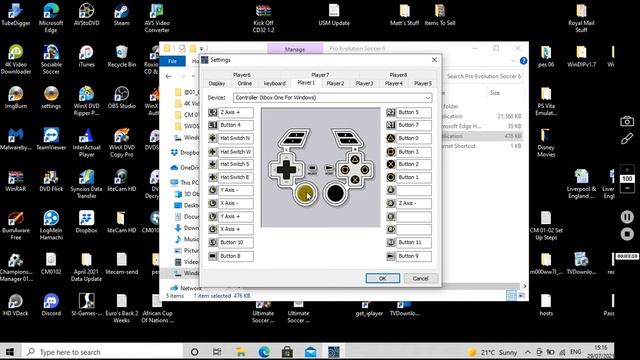Click the square button on controller diagram
The width and height of the screenshot is (640, 360).
click(345, 169)
